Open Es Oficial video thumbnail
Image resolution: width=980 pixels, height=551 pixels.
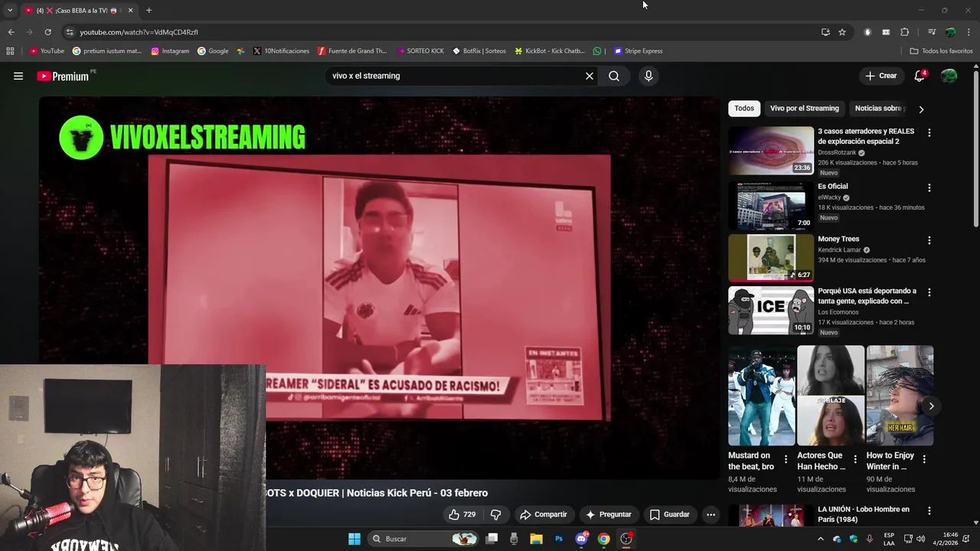pos(771,206)
